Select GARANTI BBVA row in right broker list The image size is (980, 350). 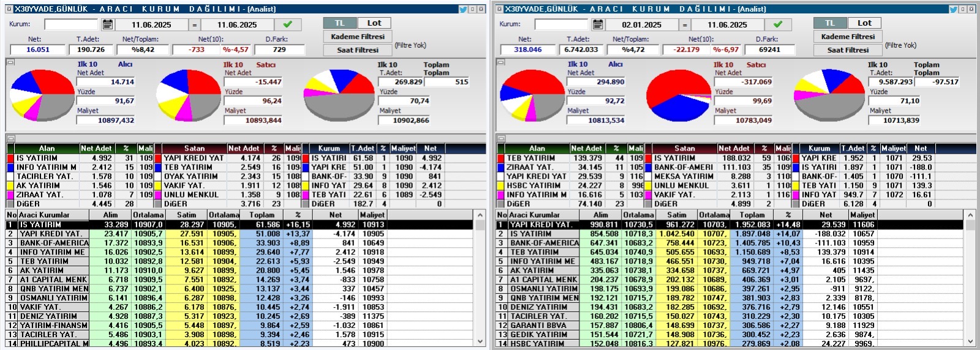[730, 326]
